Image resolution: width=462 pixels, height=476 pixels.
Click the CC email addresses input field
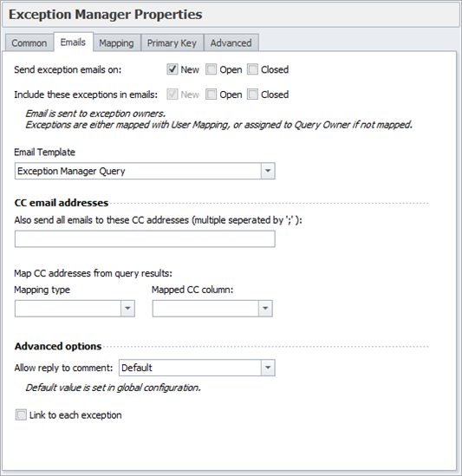tap(145, 239)
